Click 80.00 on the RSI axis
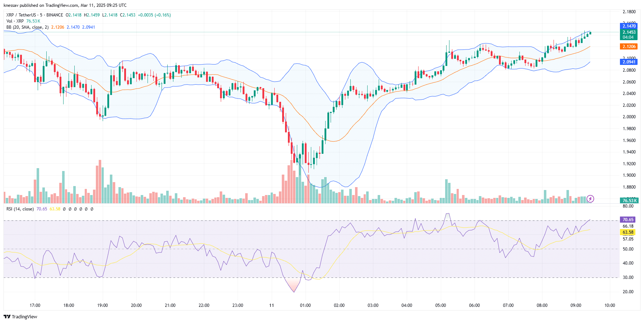Image resolution: width=644 pixels, height=323 pixels. pos(628,206)
